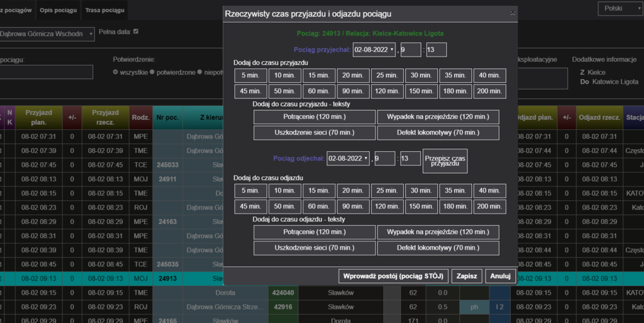Click Przepisz czas przyjazdu button
This screenshot has width=644, height=323.
(444, 161)
